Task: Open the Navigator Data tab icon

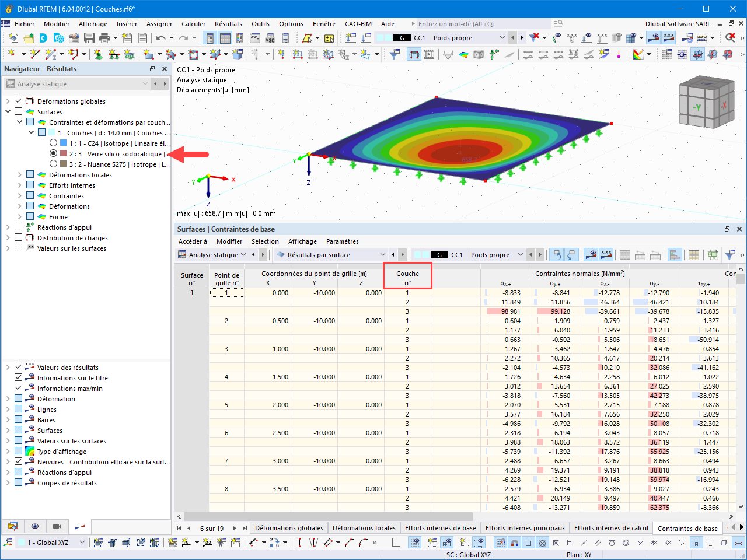Action: [x=13, y=526]
